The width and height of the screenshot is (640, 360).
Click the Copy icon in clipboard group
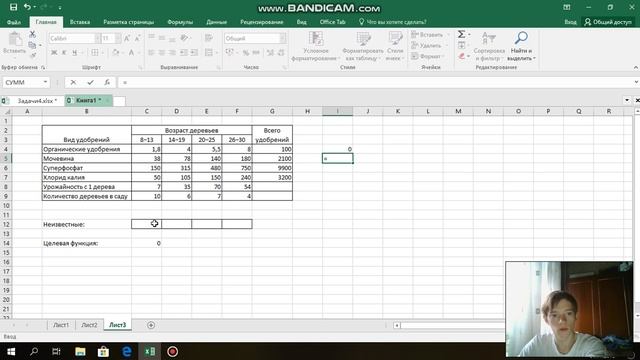click(x=32, y=45)
